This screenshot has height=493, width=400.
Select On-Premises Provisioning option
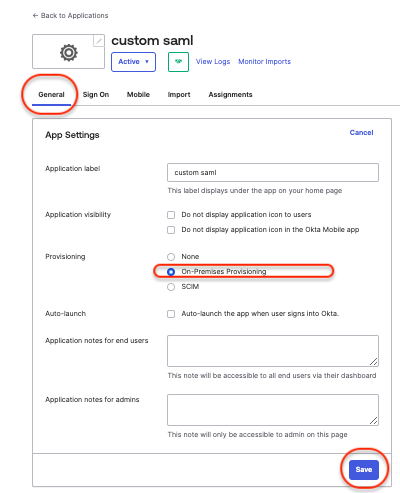(x=171, y=272)
